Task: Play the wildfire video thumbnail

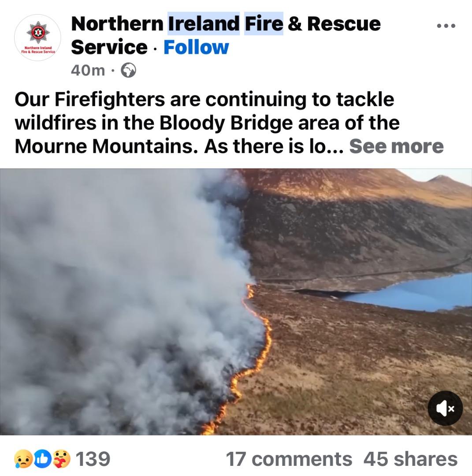Action: [x=236, y=302]
